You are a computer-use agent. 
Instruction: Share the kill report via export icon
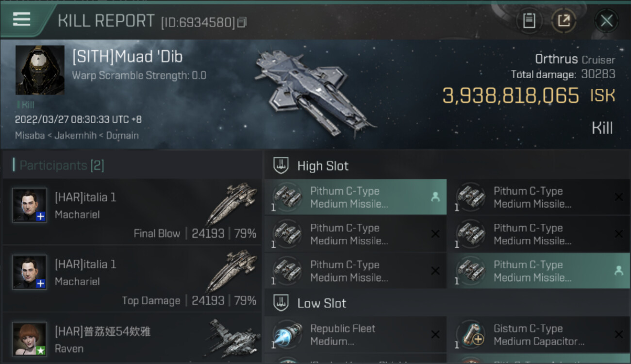click(x=564, y=21)
